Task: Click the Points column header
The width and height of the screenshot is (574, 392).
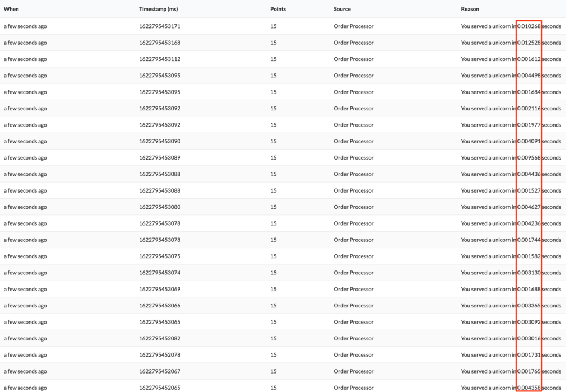Action: click(x=278, y=9)
